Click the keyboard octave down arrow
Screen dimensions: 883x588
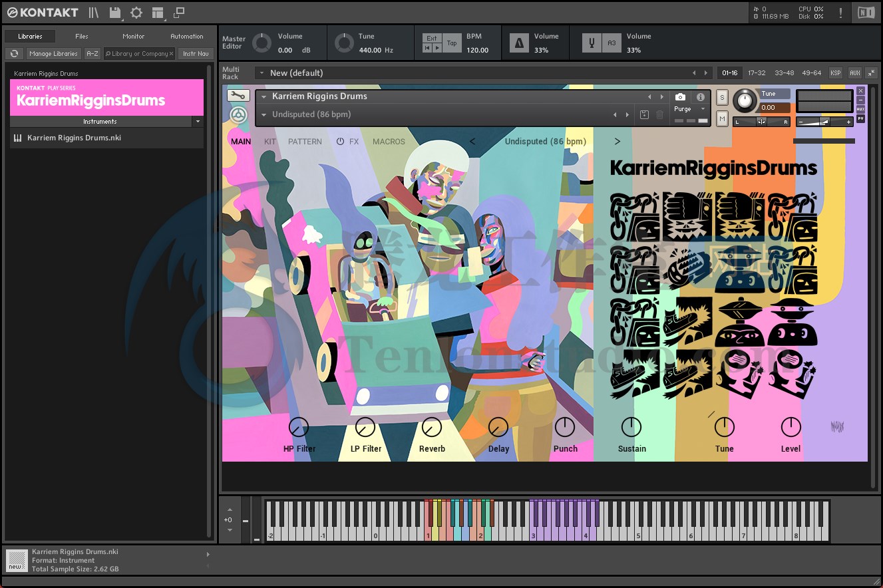click(230, 530)
